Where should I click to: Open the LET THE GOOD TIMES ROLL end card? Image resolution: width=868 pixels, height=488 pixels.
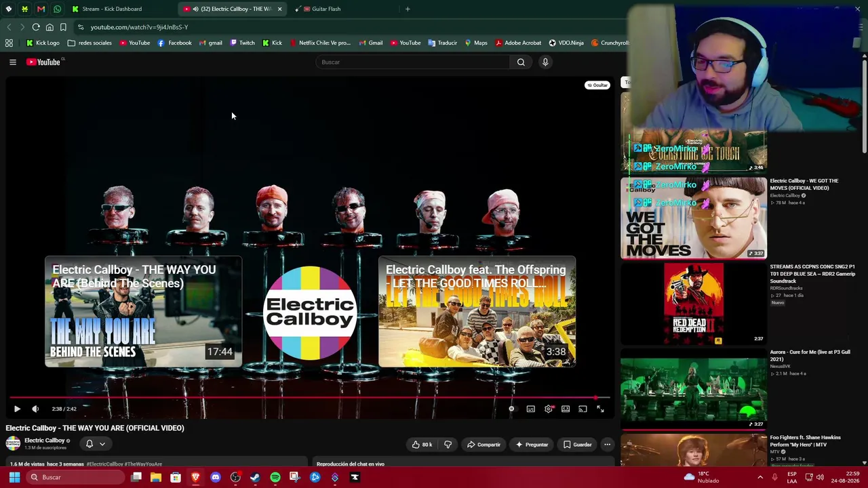point(477,312)
